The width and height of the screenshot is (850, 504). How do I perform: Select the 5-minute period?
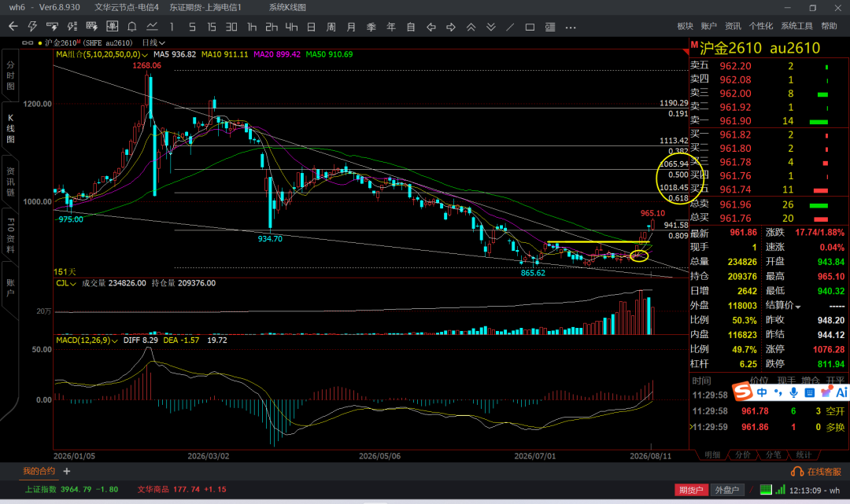point(192,27)
